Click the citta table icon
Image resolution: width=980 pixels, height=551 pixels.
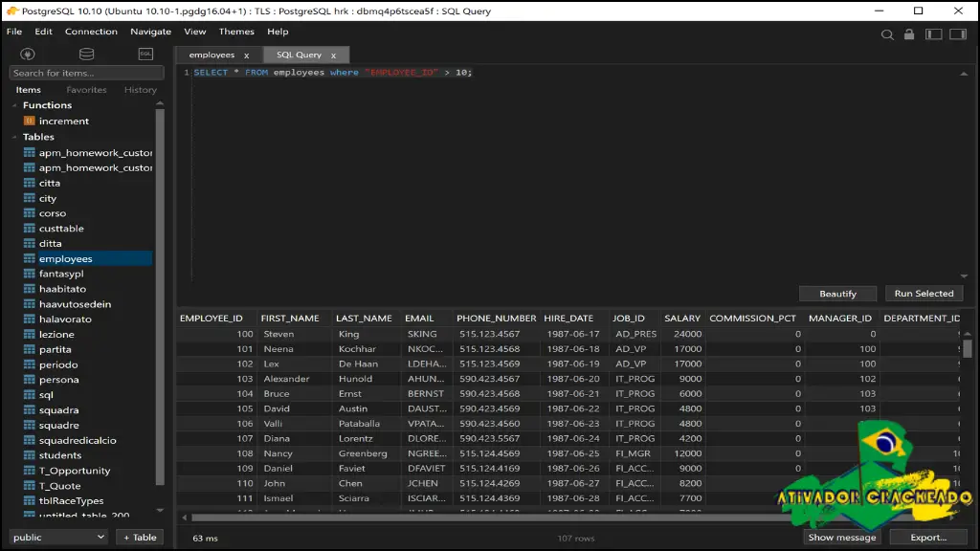[30, 183]
